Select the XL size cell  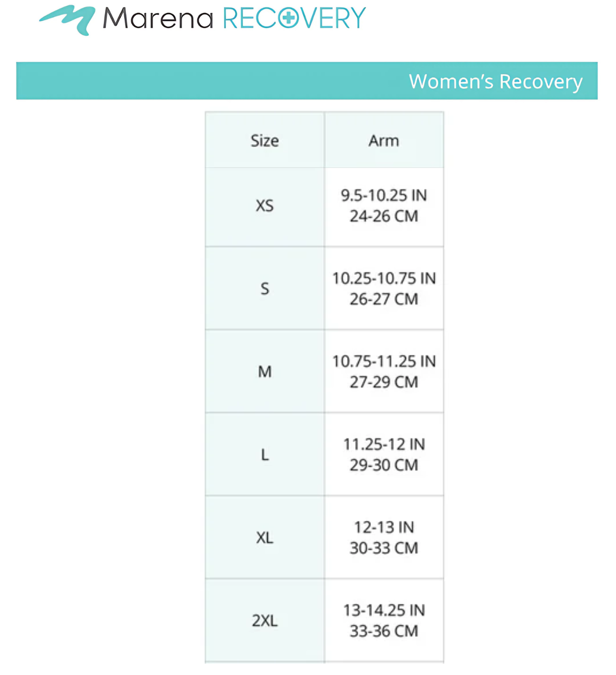pyautogui.click(x=265, y=538)
